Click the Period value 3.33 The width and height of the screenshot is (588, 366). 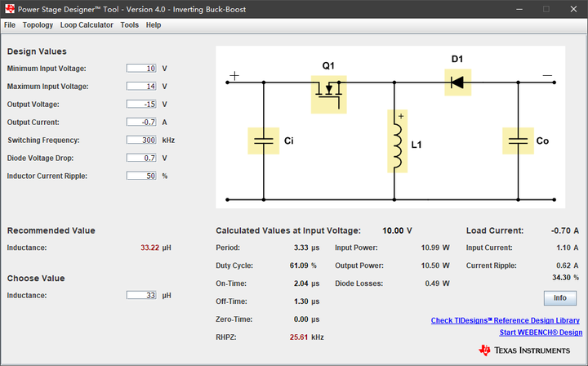pos(301,248)
